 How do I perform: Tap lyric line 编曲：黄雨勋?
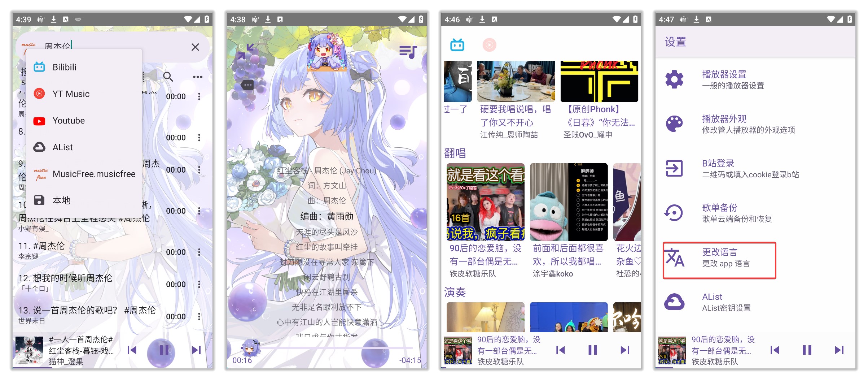[326, 216]
